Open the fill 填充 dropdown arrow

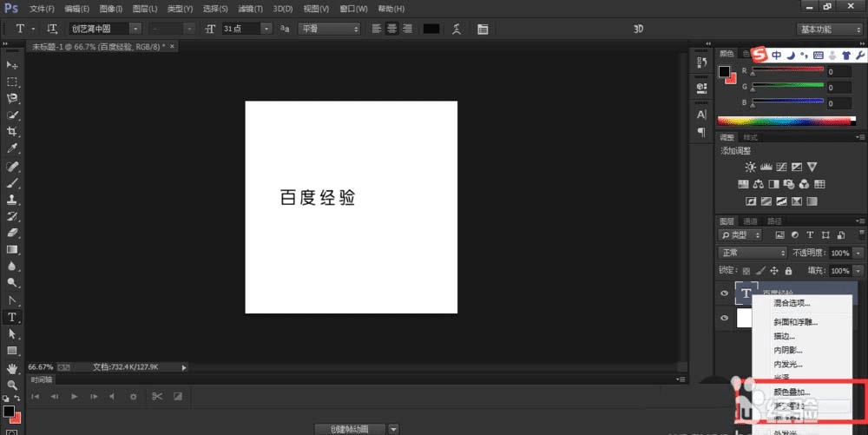tap(858, 271)
